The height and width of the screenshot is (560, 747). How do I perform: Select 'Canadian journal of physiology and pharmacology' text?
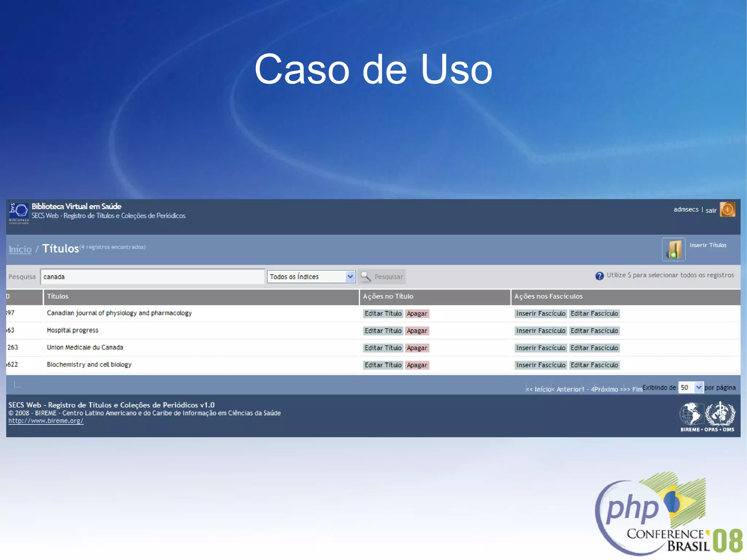[x=119, y=313]
